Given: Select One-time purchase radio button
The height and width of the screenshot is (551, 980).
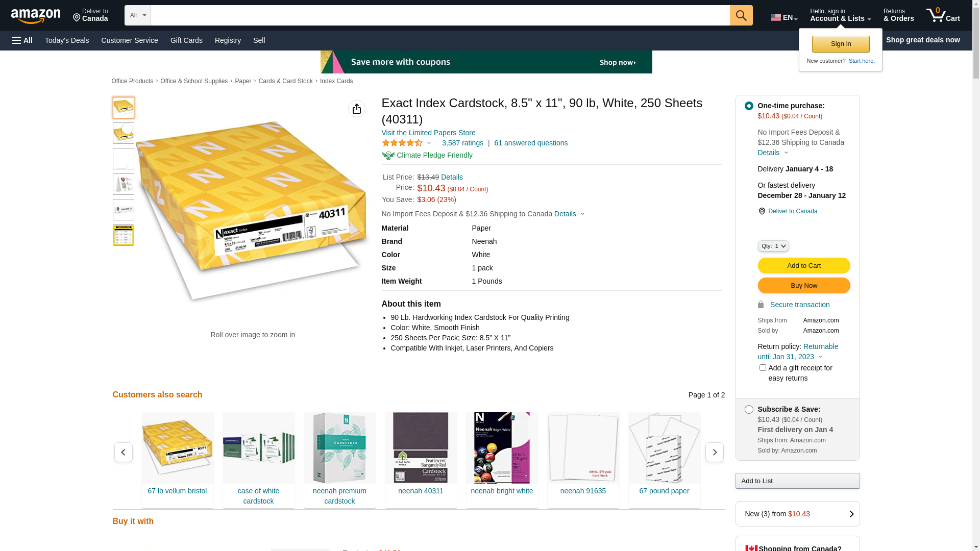Looking at the screenshot, I should (749, 106).
